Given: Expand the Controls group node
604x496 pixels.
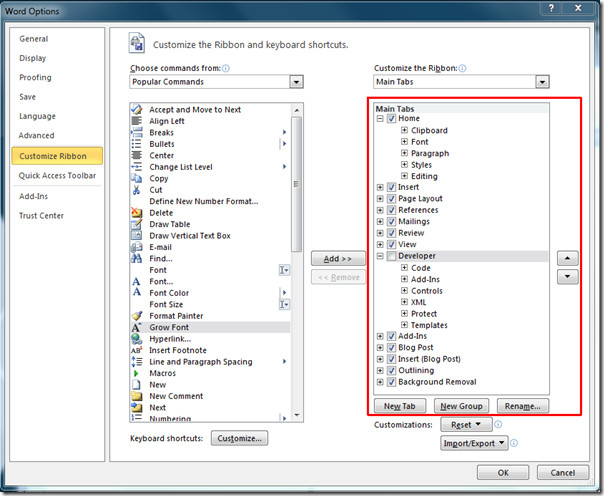Looking at the screenshot, I should click(x=404, y=290).
